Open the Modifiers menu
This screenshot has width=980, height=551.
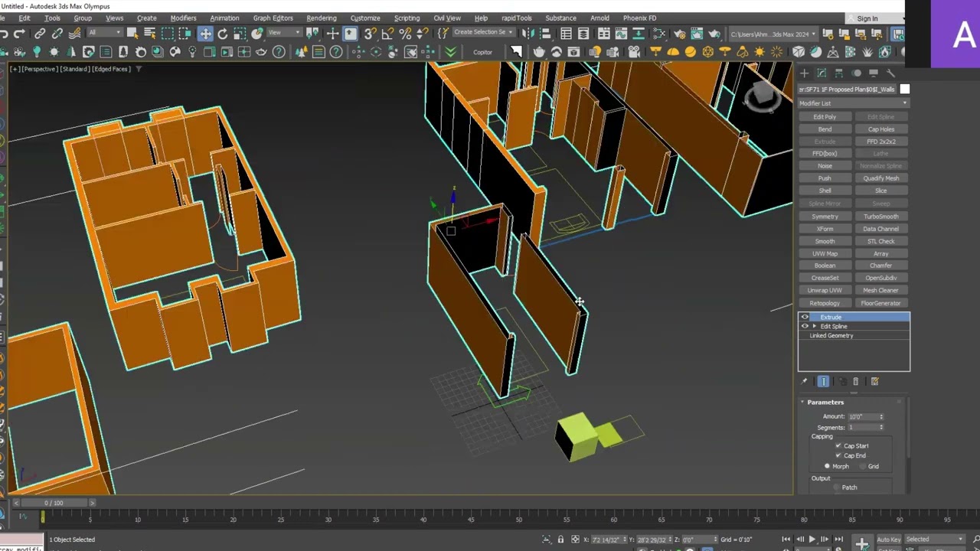pos(183,18)
